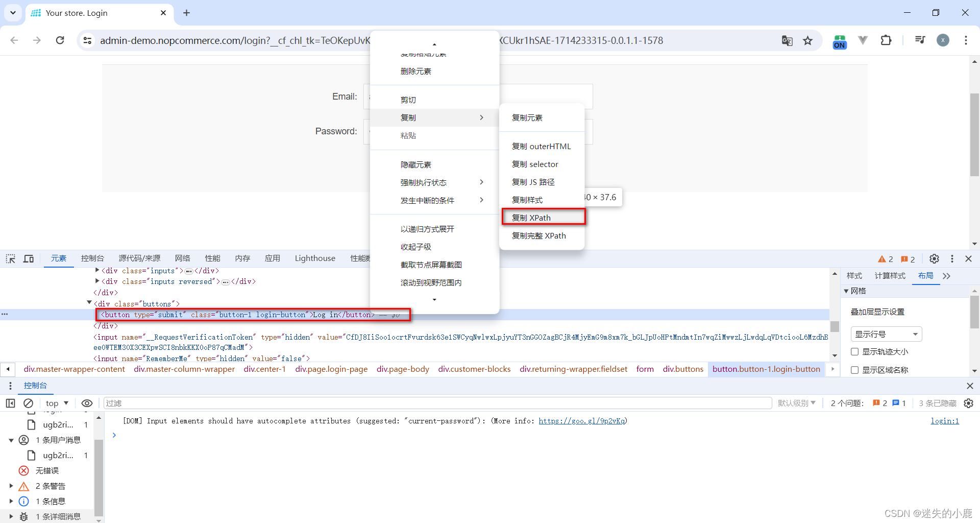Viewport: 980px width, 523px height.
Task: Collapse the div class buttons node
Action: (x=89, y=303)
